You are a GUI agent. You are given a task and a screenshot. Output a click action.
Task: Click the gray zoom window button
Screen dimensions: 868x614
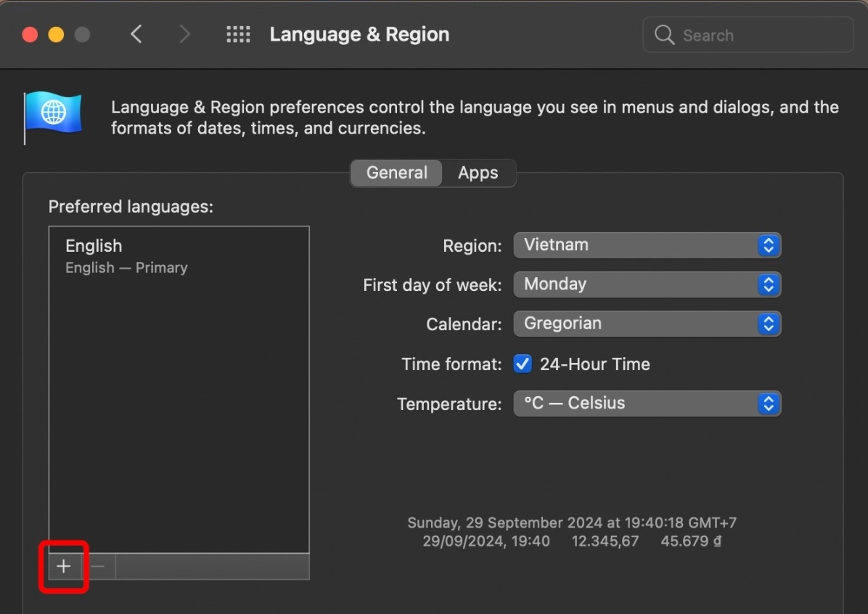[82, 34]
